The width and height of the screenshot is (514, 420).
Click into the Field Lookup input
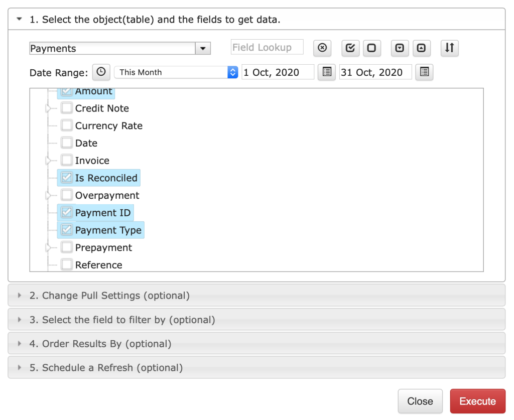pyautogui.click(x=267, y=48)
